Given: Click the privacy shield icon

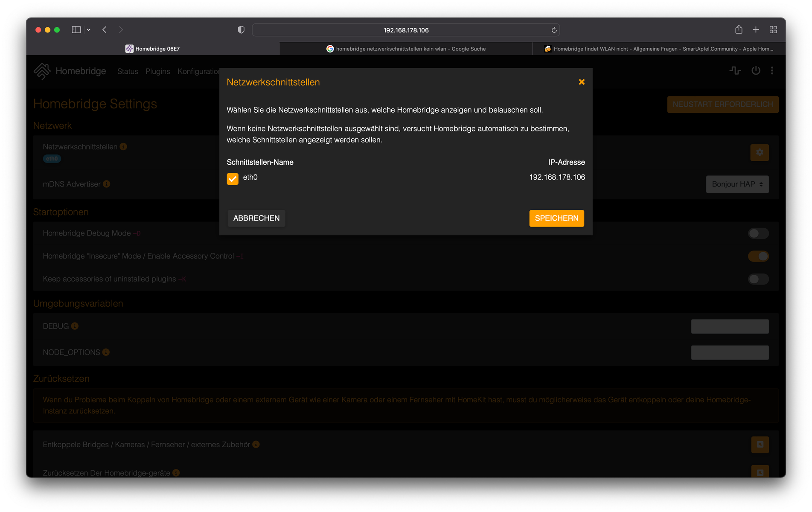Looking at the screenshot, I should (x=241, y=29).
